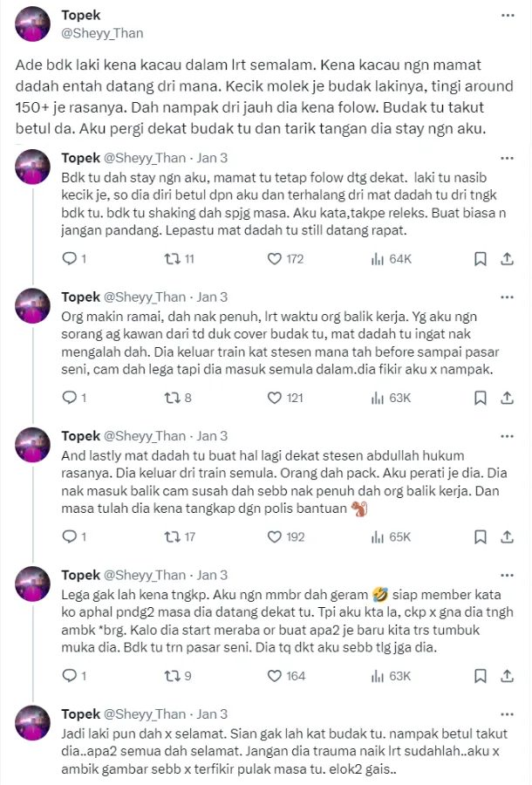Like the tweet with 121 likes

(274, 398)
